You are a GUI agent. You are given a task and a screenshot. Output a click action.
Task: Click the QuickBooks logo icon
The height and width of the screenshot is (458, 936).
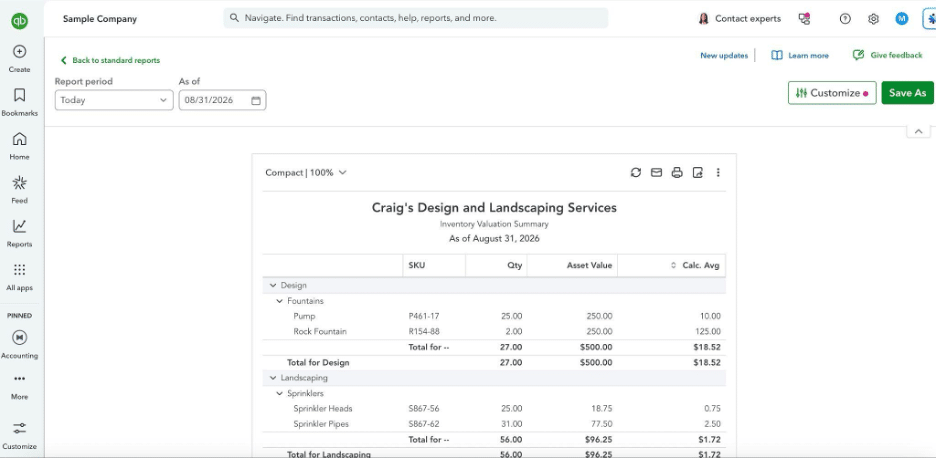[19, 21]
